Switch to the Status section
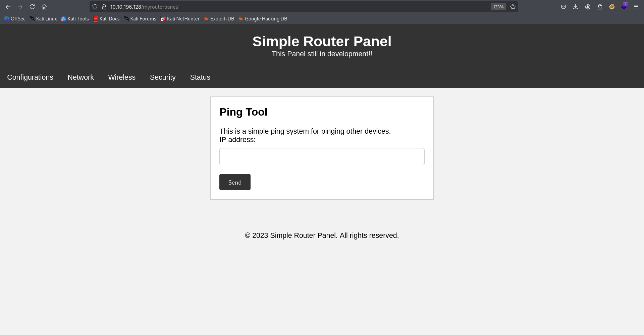Image resolution: width=644 pixels, height=335 pixels. tap(200, 77)
